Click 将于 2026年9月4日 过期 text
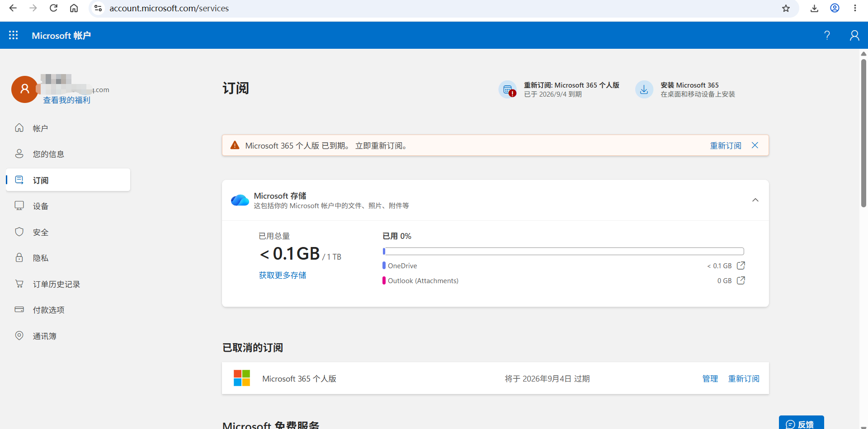This screenshot has height=429, width=868. coord(547,378)
